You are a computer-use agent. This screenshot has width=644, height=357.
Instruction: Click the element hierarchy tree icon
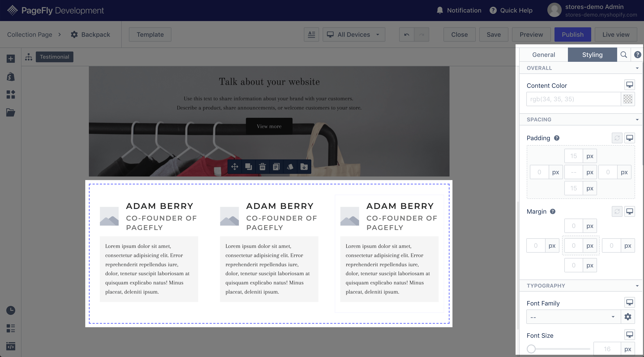[x=28, y=57]
